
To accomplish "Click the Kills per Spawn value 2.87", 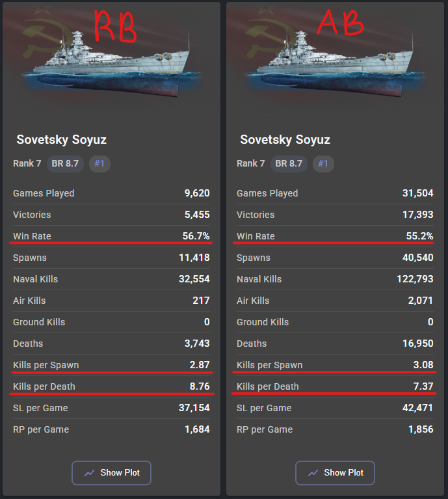I will tap(199, 365).
